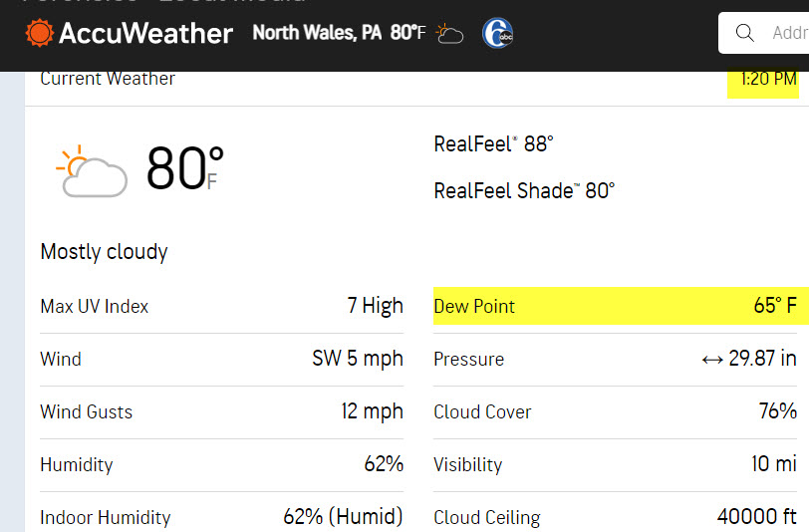Select the Max UV Index row
The width and height of the screenshot is (809, 532).
(x=221, y=306)
